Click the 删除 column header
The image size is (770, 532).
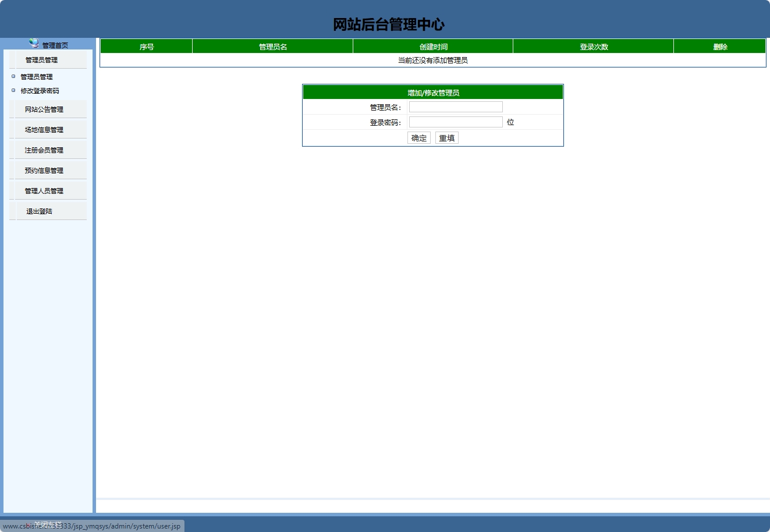(719, 46)
